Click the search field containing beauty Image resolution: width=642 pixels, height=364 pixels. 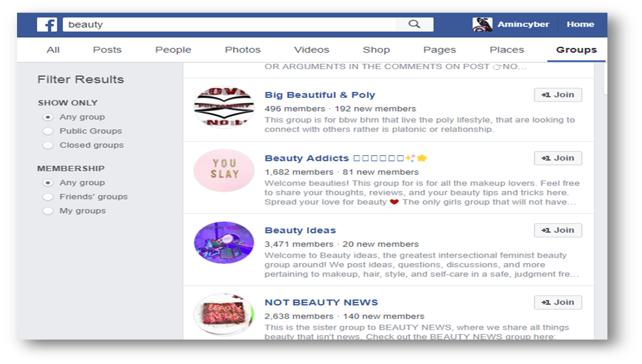(229, 24)
